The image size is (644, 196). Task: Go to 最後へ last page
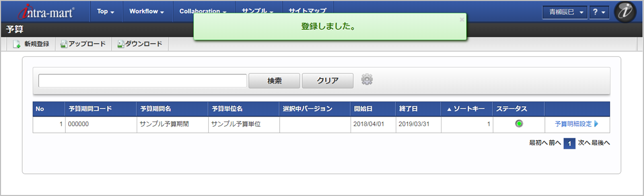pyautogui.click(x=601, y=143)
